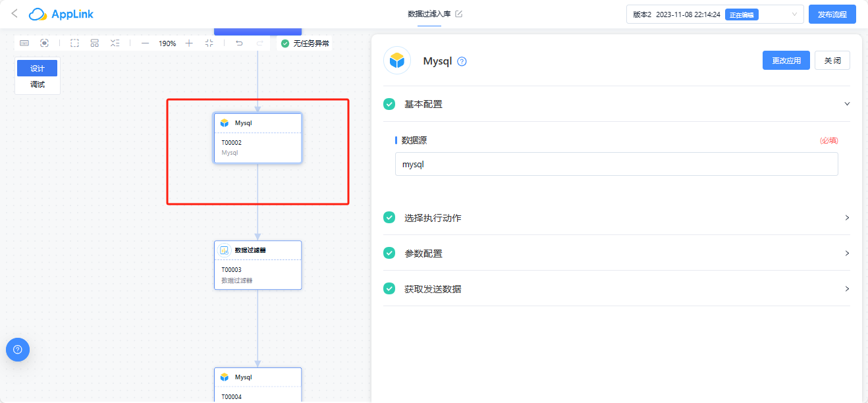This screenshot has width=868, height=403.
Task: Click the 更改应用 button
Action: [x=786, y=61]
